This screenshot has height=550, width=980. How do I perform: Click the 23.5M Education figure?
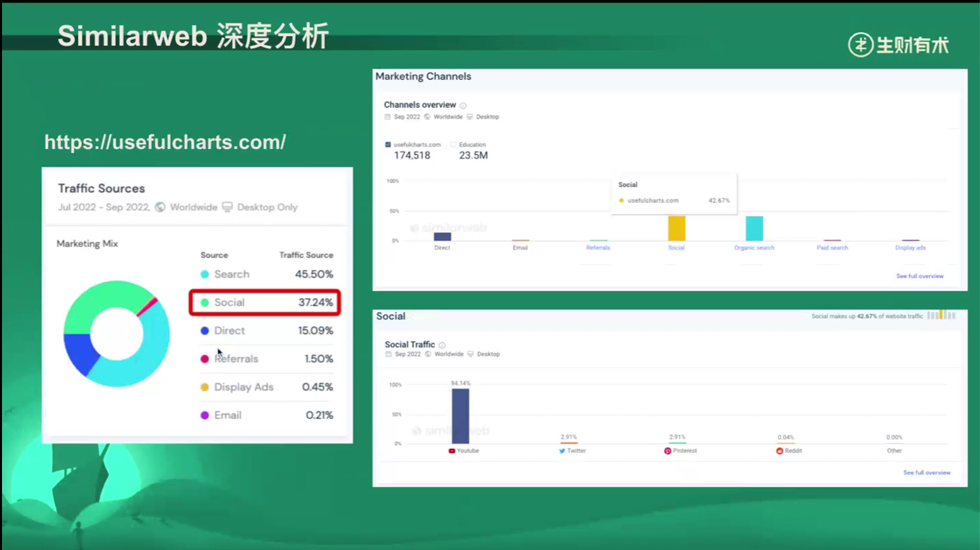[473, 155]
